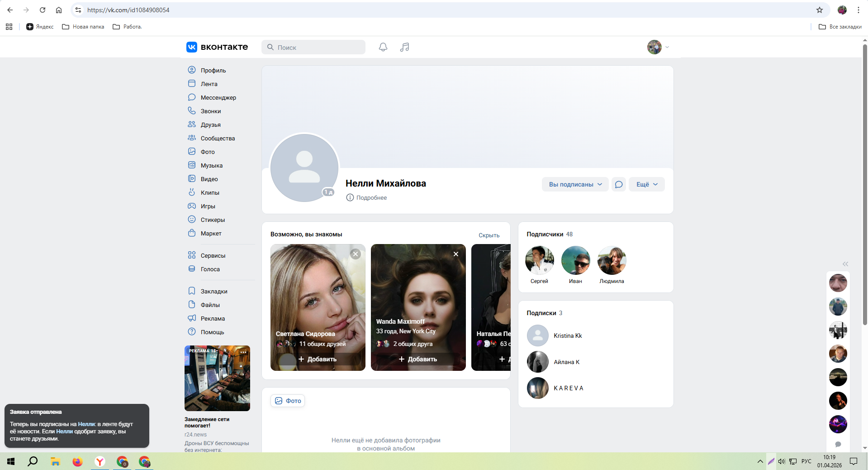Open the ad options three-dot menu
Image resolution: width=868 pixels, height=470 pixels.
243,352
